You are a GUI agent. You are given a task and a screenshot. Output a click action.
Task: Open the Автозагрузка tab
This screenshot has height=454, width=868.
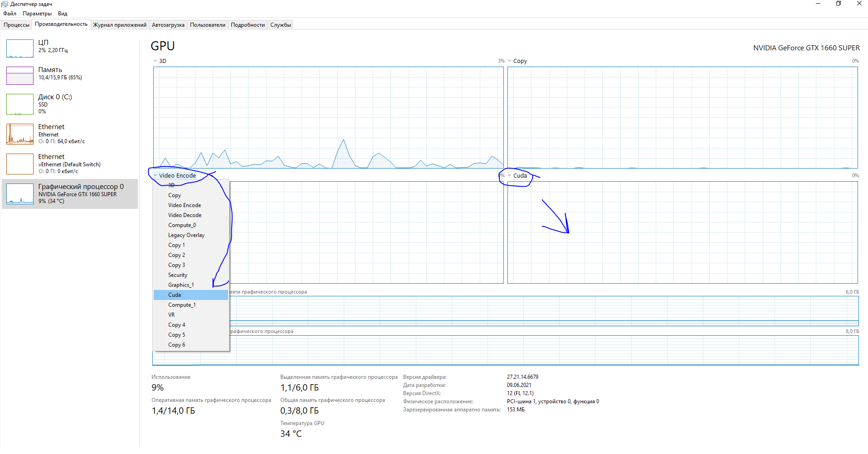tap(168, 24)
